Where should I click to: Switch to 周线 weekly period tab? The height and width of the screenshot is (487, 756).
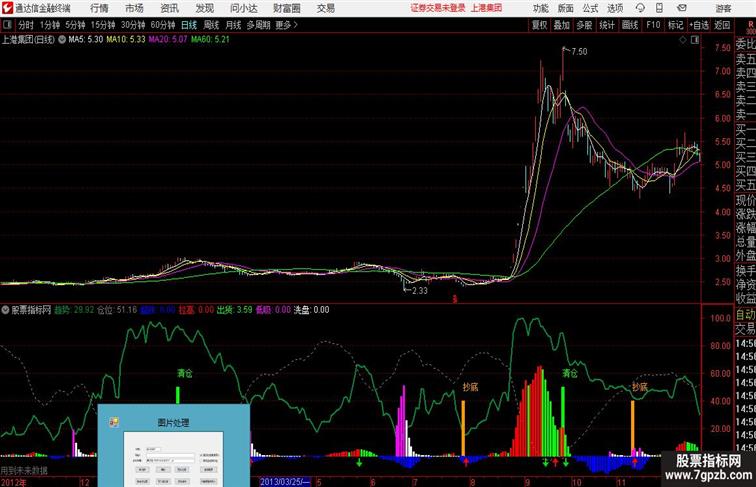[211, 25]
